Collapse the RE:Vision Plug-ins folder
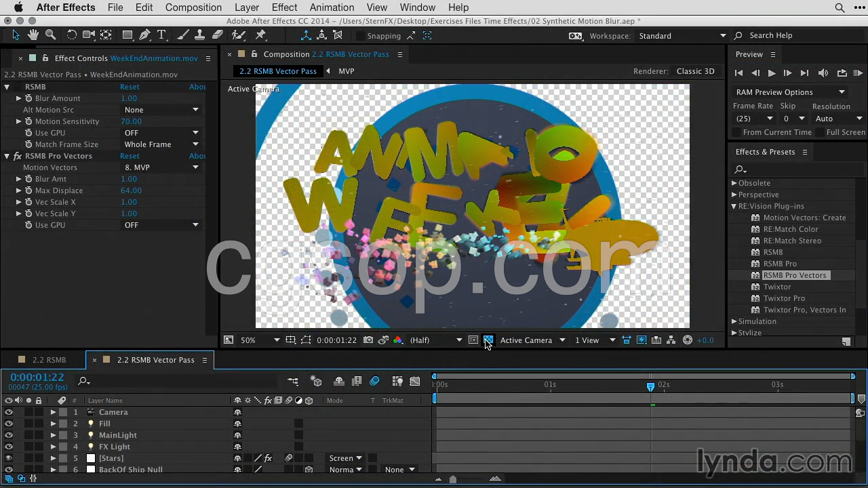 coord(734,206)
